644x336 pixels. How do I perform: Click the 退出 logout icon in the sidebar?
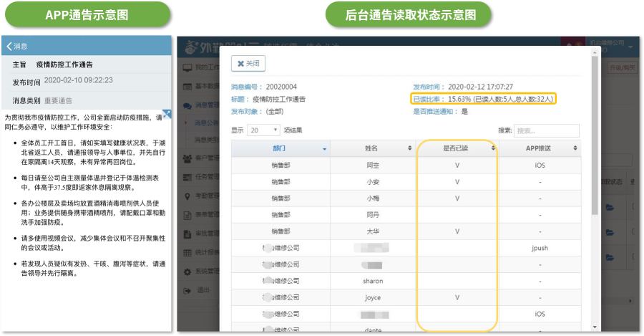[x=187, y=291]
